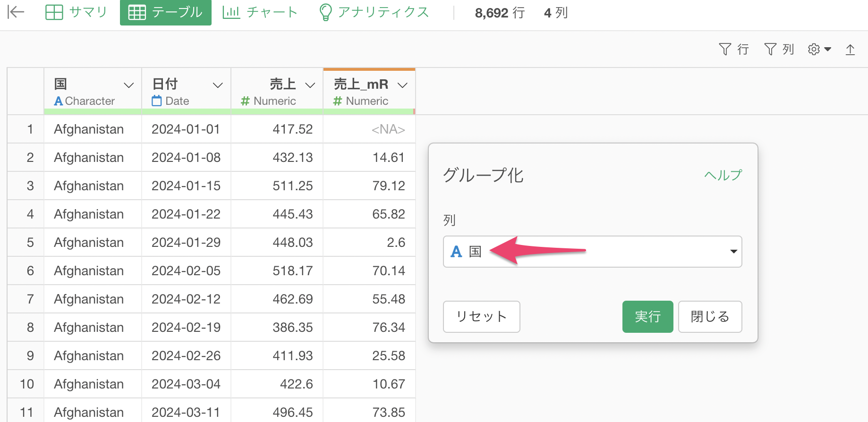
Task: Click the Character type icon under 国
Action: tap(59, 101)
